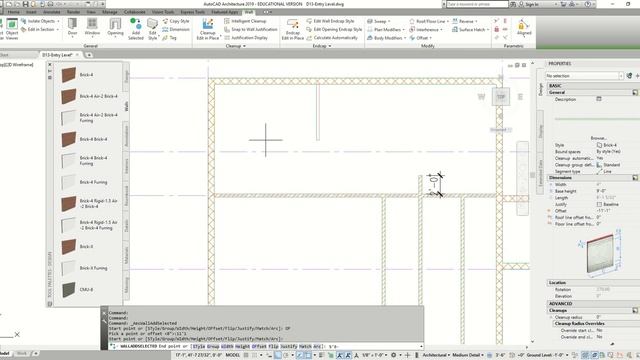Expand the Cleanup panel title arrow
This screenshot has width=640, height=360.
click(x=244, y=46)
